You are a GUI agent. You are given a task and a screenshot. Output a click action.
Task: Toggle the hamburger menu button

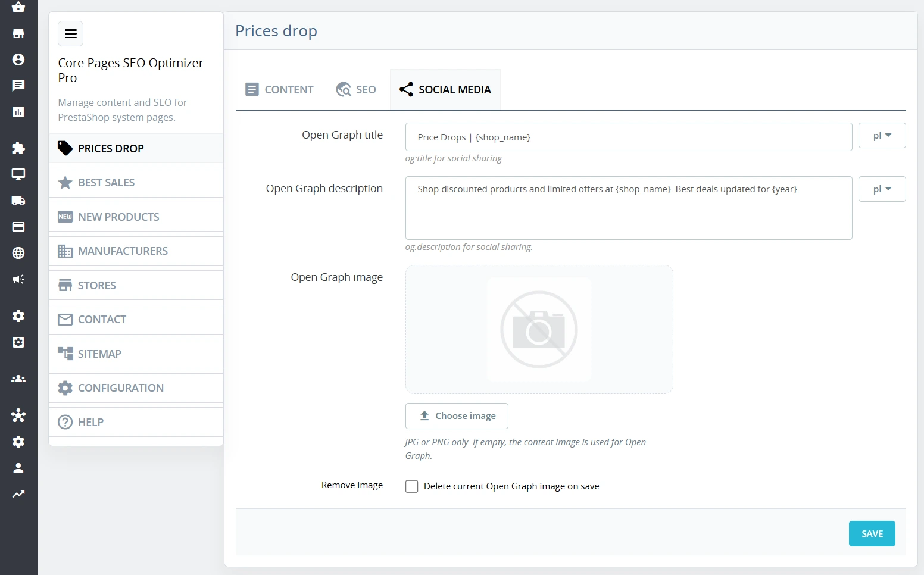[x=70, y=33]
